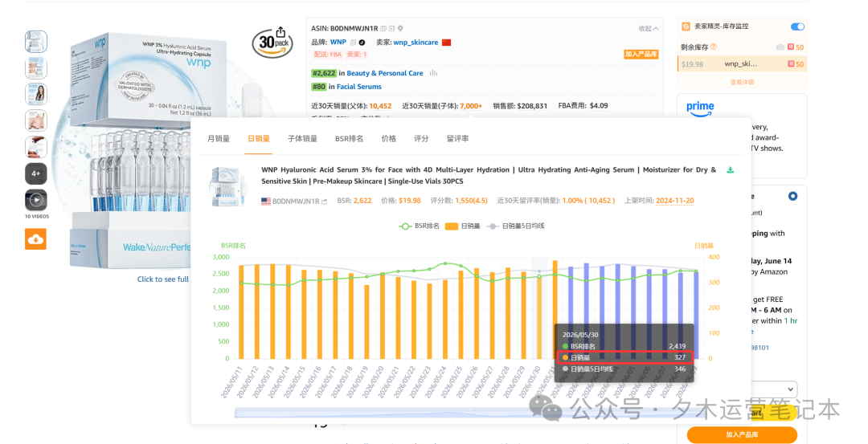The width and height of the screenshot is (868, 444).
Task: Open the 4+ more images thumbnail
Action: tap(36, 173)
